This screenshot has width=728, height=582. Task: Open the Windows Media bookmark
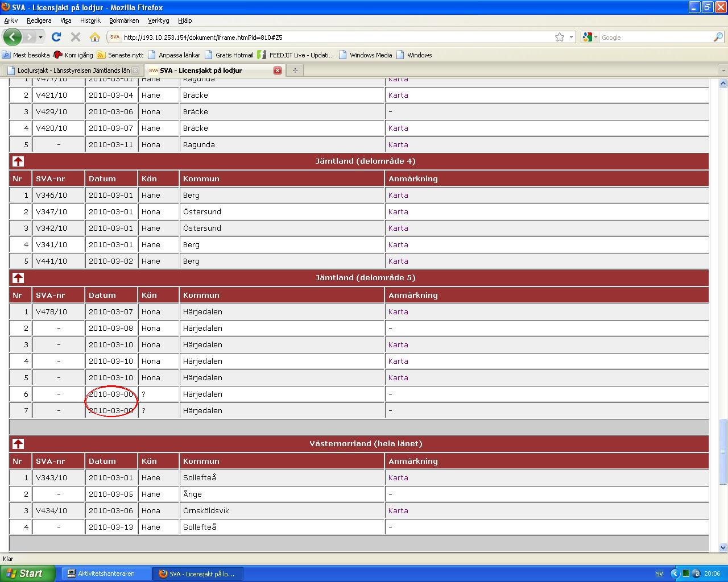(x=365, y=55)
